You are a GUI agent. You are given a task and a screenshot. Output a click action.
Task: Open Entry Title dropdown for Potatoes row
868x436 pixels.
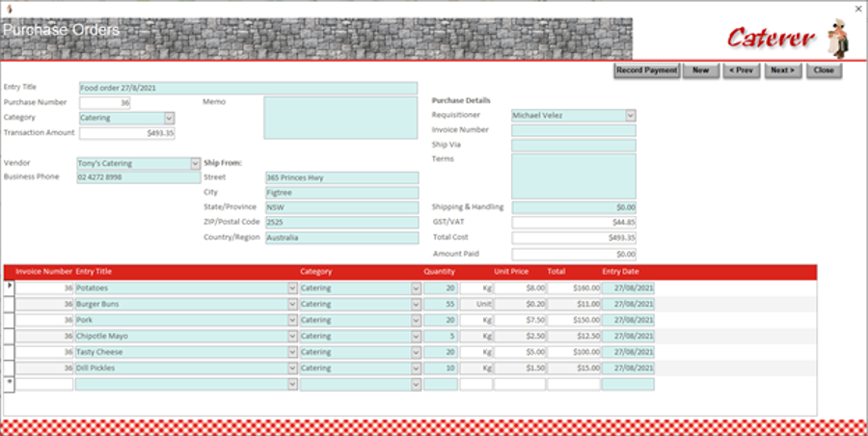point(293,288)
